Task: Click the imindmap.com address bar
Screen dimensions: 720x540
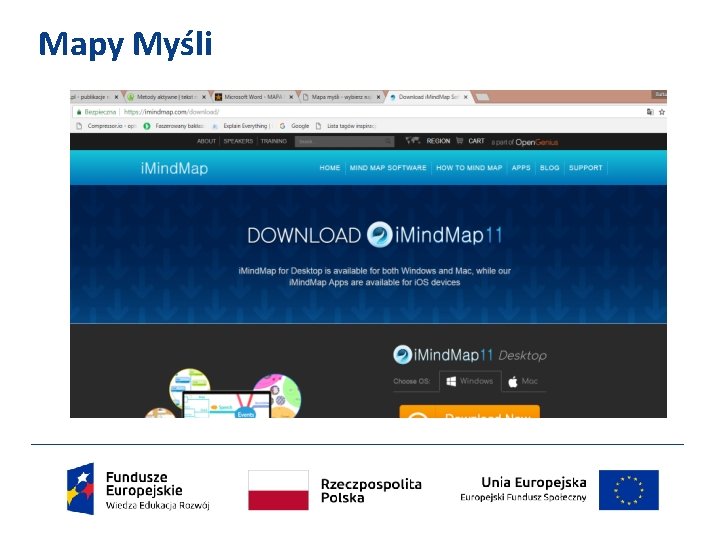Action: tap(358, 112)
